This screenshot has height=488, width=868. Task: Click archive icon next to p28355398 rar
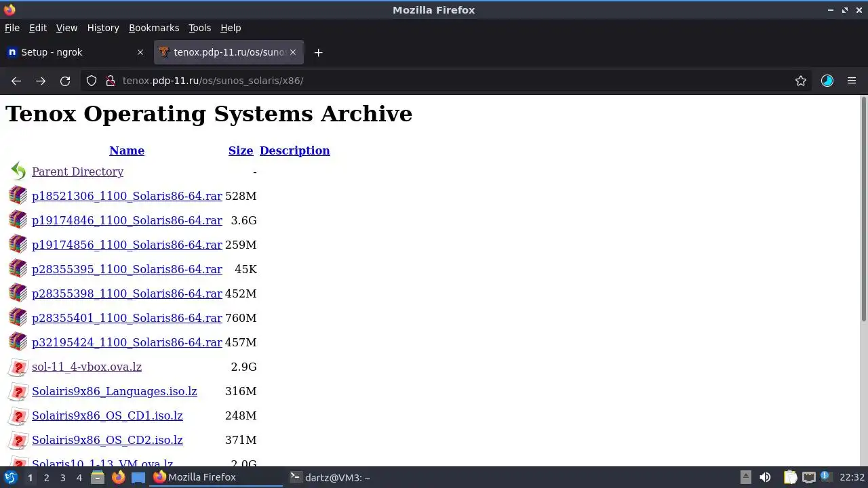point(18,293)
